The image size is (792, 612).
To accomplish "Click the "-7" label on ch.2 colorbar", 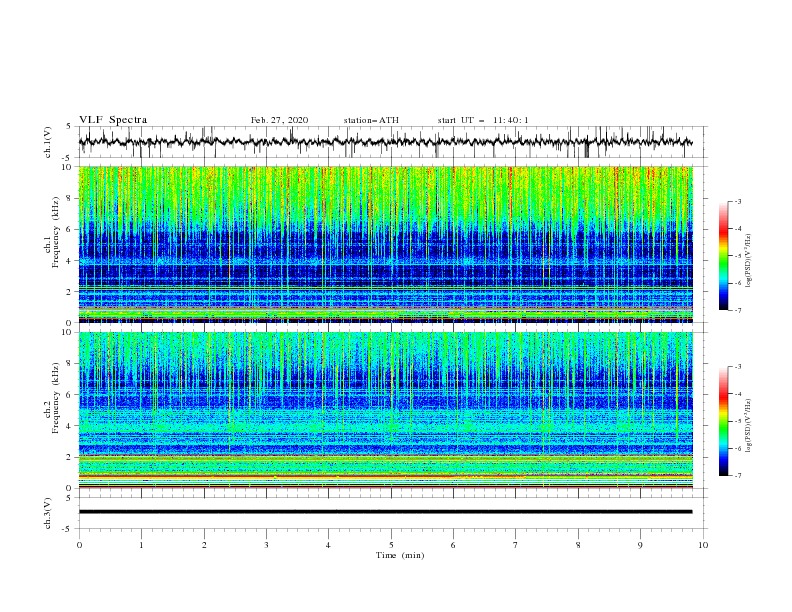I will click(x=737, y=475).
